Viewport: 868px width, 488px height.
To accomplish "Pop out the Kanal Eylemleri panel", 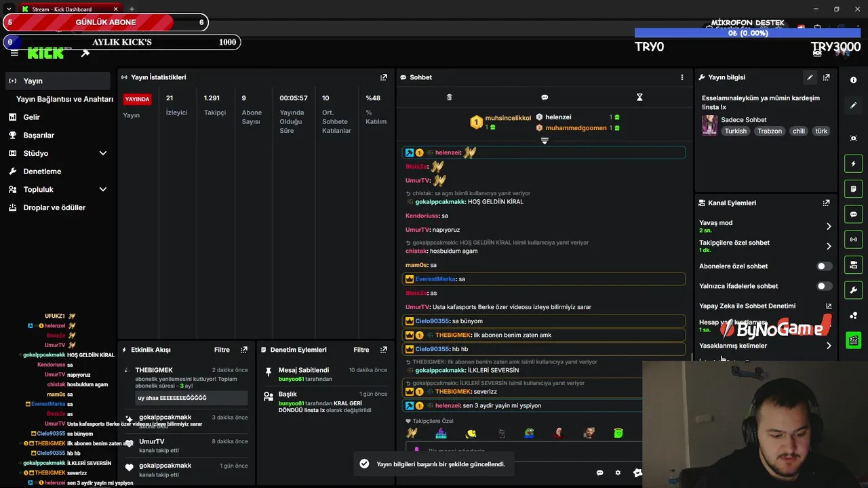I will (826, 203).
